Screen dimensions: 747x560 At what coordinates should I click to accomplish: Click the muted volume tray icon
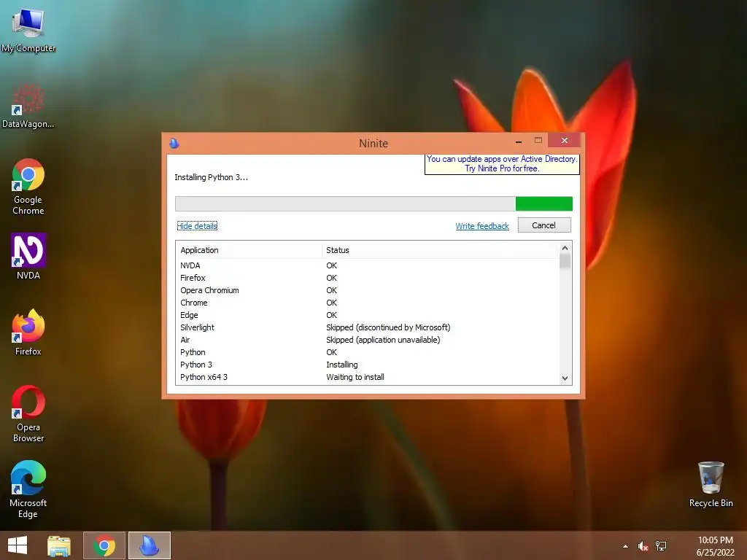(x=643, y=546)
